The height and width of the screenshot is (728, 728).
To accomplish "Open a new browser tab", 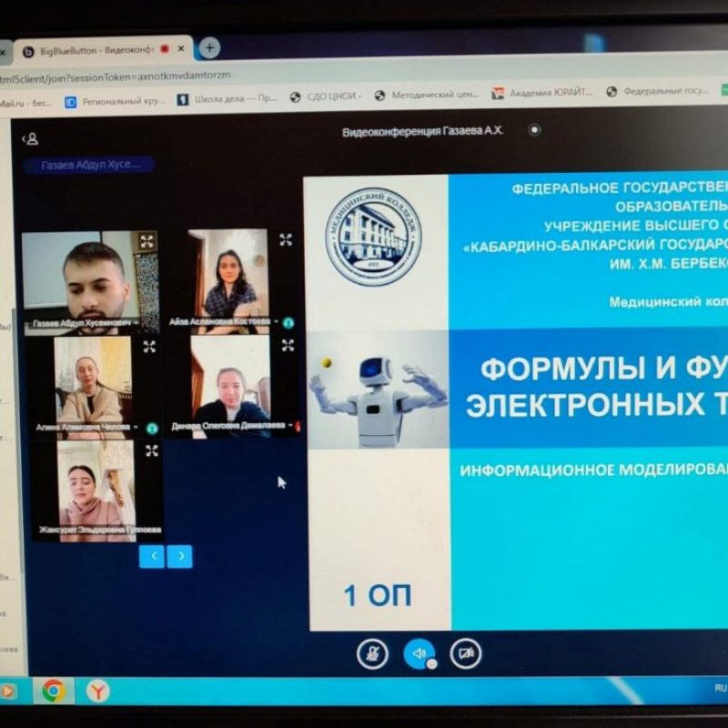I will (x=209, y=47).
